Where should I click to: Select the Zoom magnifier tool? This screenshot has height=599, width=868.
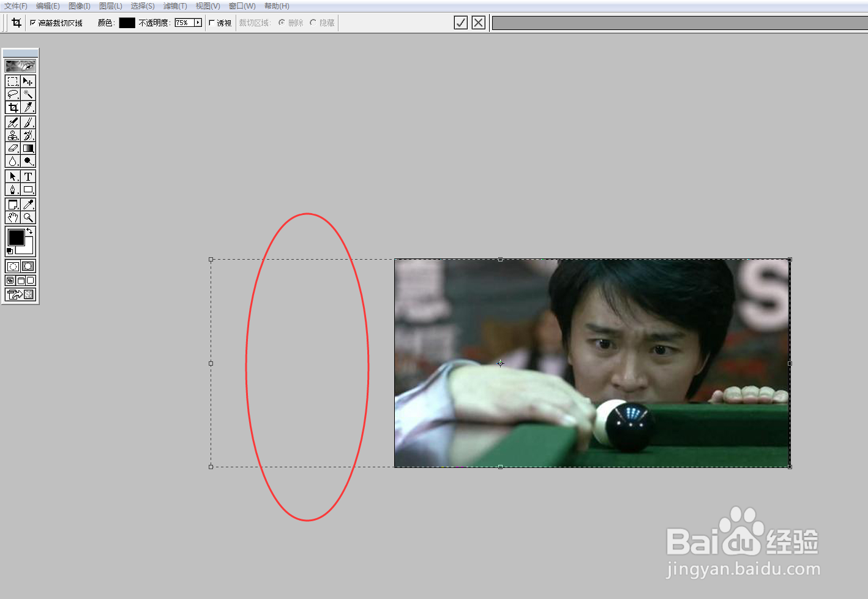pyautogui.click(x=28, y=217)
